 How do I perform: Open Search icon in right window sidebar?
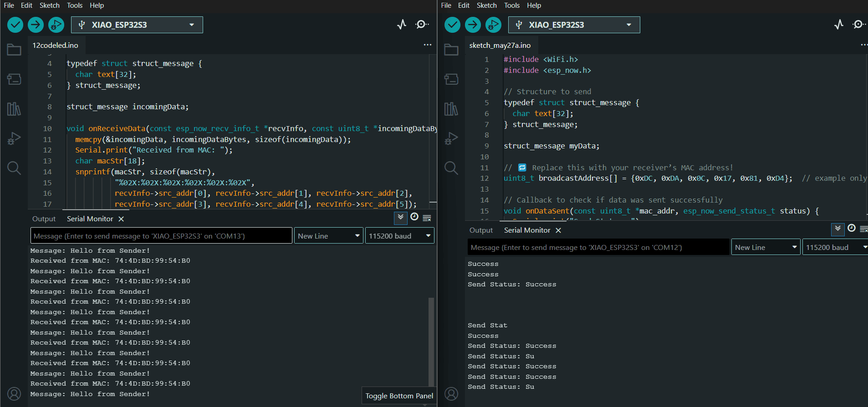tap(451, 168)
